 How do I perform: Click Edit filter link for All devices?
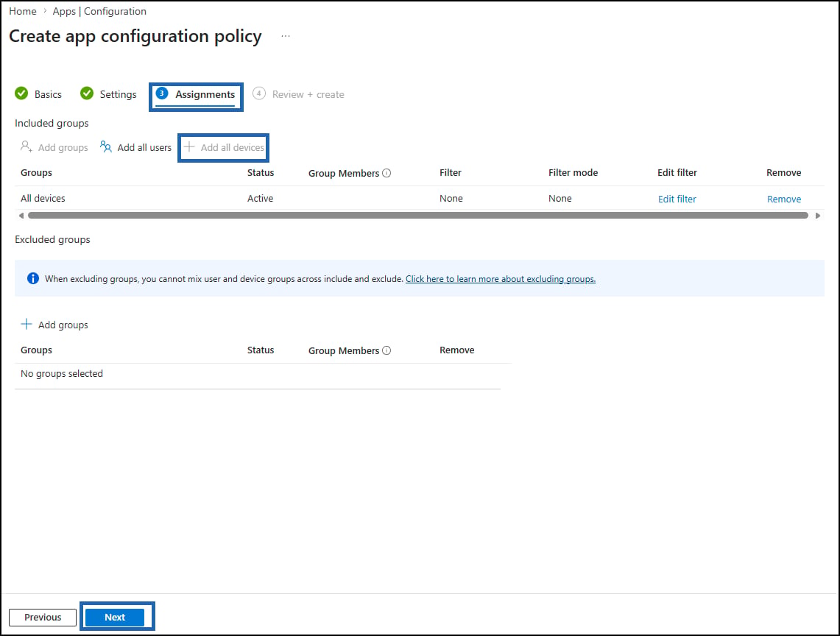tap(677, 199)
